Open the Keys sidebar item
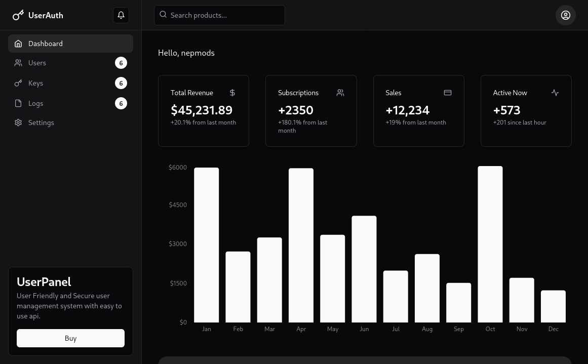Screen dimensions: 588x364 [35, 83]
